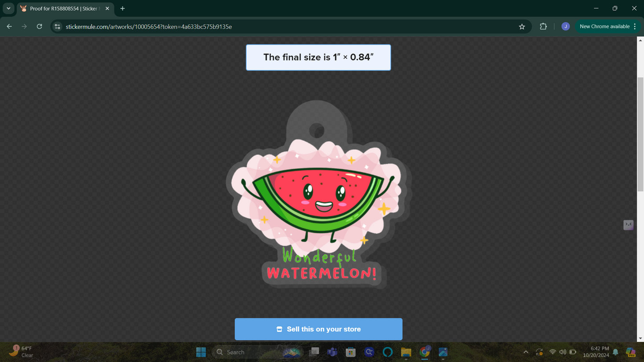Click the page vertical scrollbar thumb
The width and height of the screenshot is (644, 362).
[640, 134]
